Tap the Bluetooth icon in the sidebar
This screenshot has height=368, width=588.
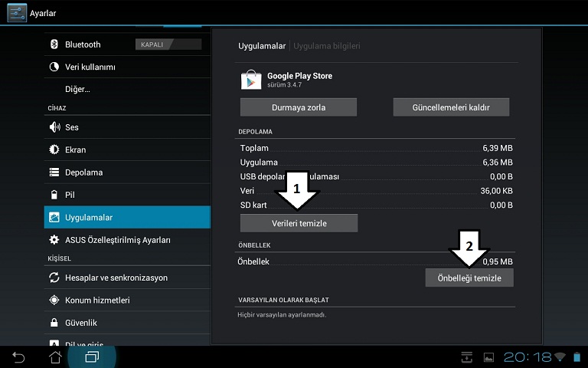click(54, 44)
